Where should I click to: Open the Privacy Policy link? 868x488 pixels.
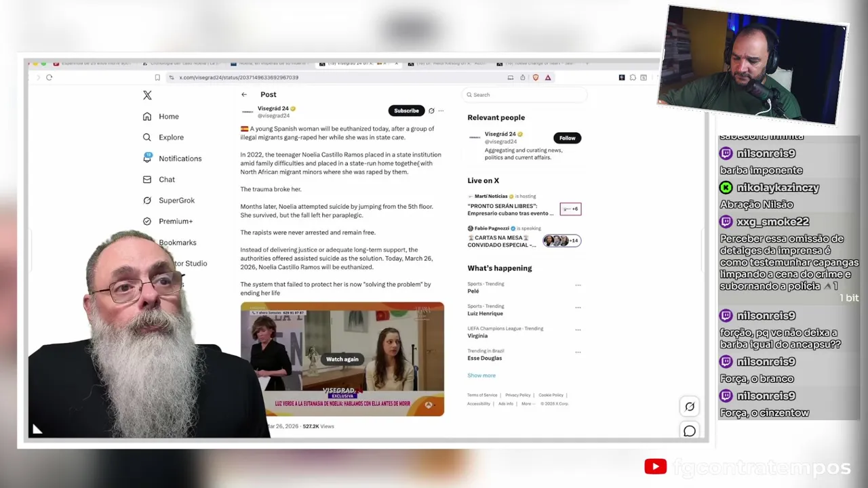(x=517, y=395)
